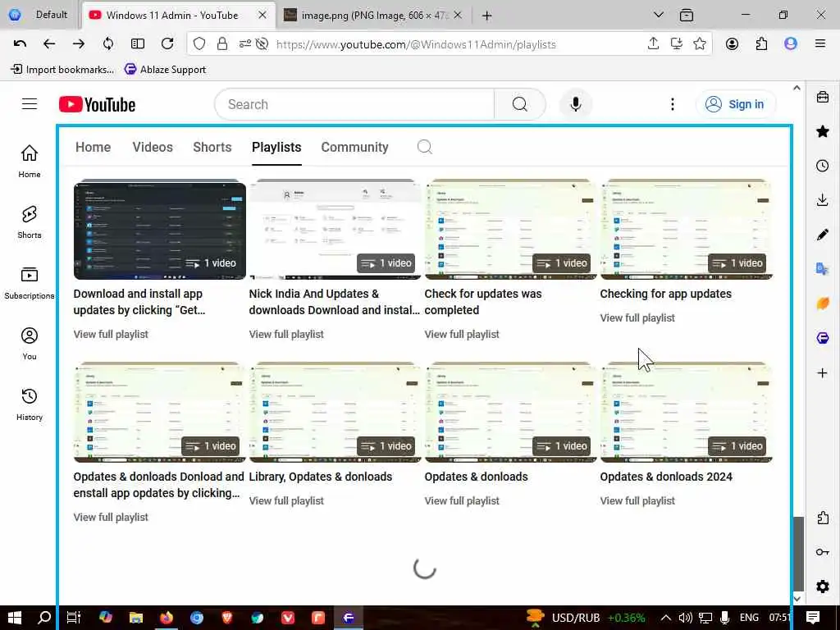
Task: Switch to the Shorts channel tab
Action: 212,148
